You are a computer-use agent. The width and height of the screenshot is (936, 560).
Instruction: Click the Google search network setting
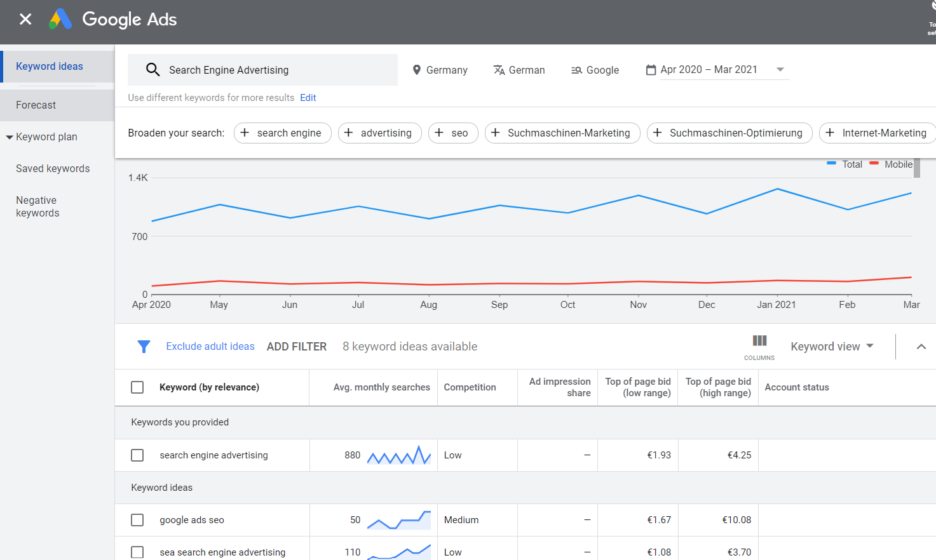[595, 70]
